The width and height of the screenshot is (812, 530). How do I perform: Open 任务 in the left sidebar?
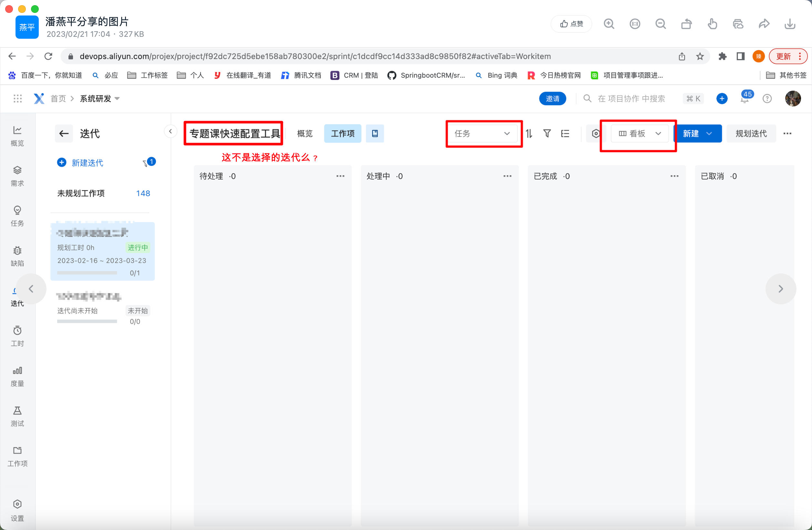pyautogui.click(x=17, y=216)
